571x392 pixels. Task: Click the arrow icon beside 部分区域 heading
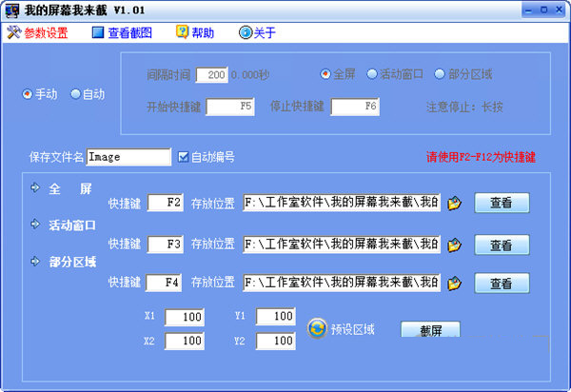click(36, 261)
